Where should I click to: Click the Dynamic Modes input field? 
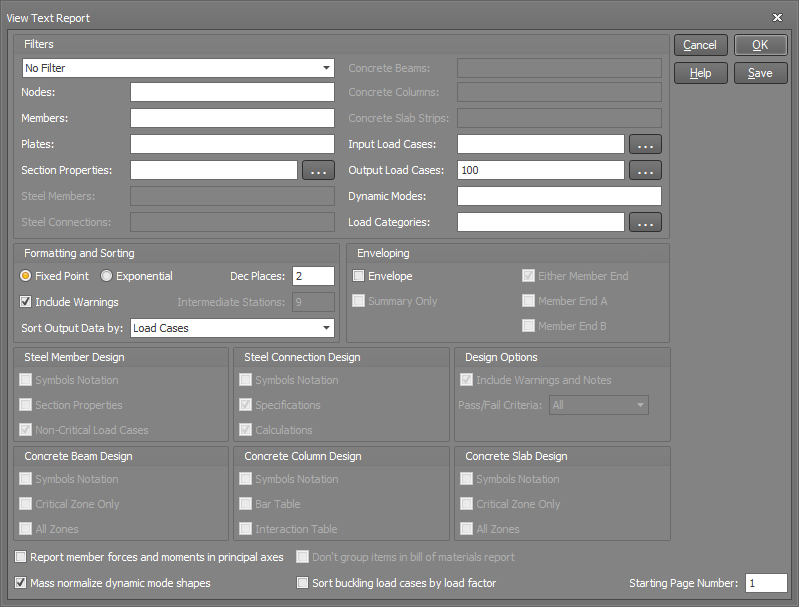(x=560, y=196)
